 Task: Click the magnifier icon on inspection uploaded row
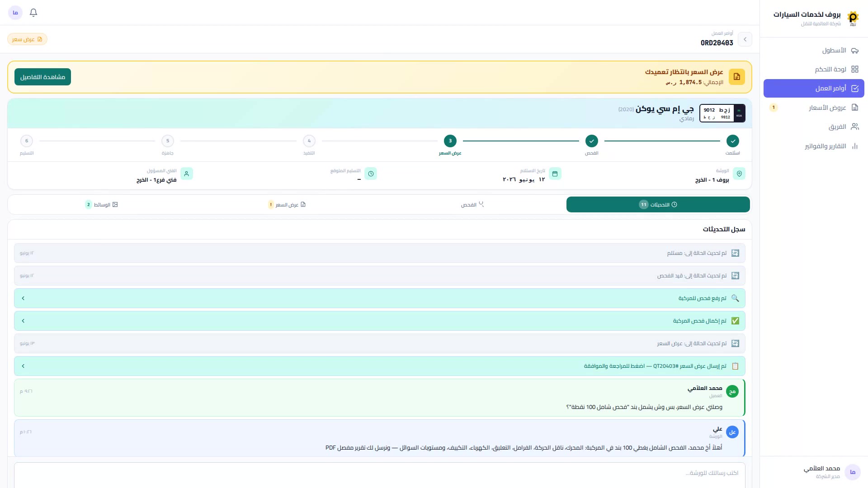735,298
